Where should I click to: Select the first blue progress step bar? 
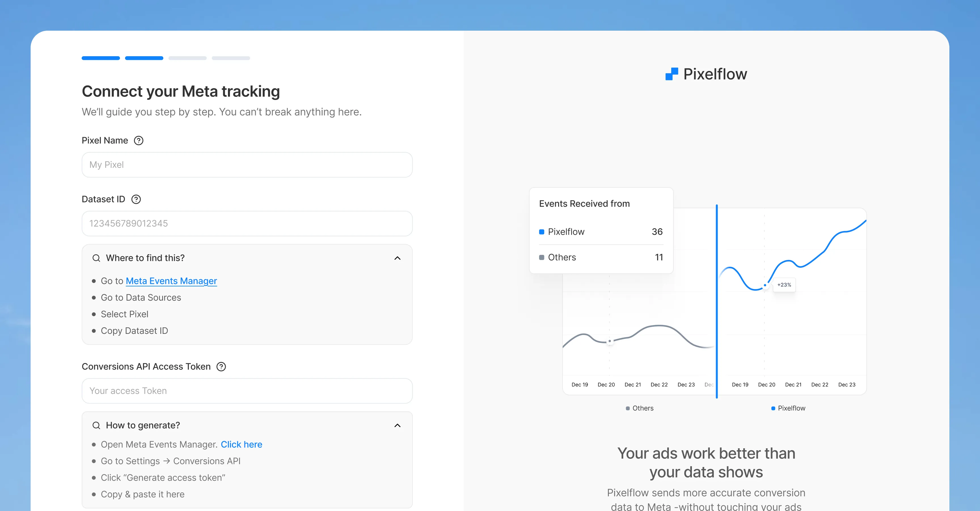pyautogui.click(x=100, y=58)
